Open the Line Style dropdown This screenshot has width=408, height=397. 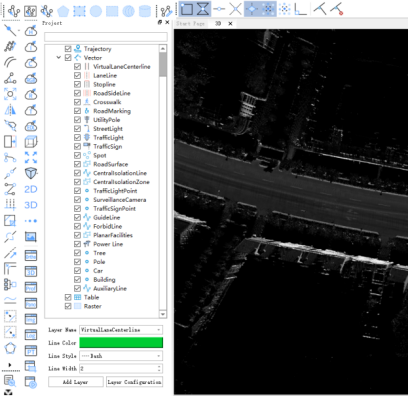(121, 356)
